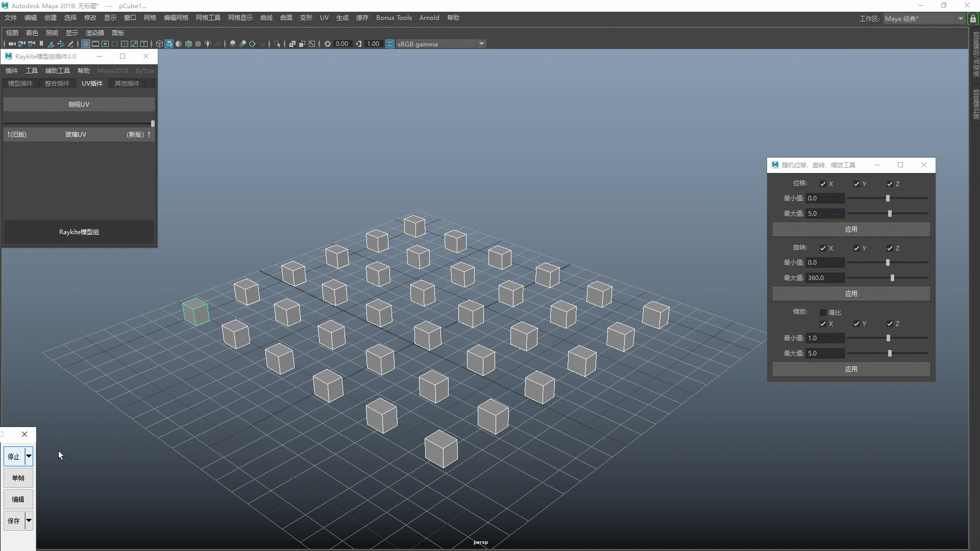The width and height of the screenshot is (980, 551).
Task: Click the 单帧 playback control button
Action: pos(18,478)
